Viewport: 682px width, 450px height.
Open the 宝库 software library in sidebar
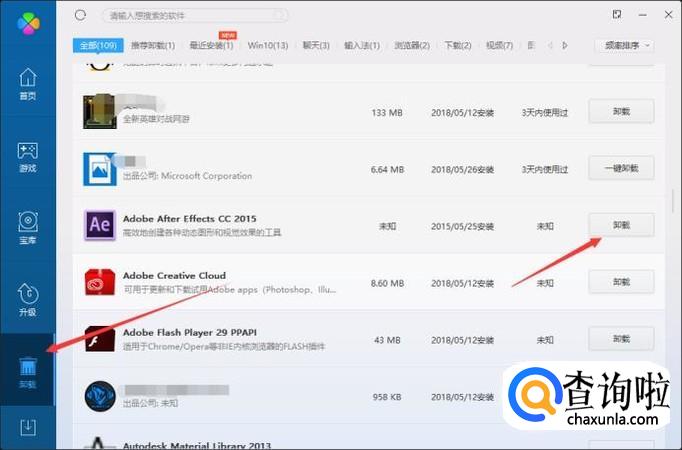tap(27, 229)
